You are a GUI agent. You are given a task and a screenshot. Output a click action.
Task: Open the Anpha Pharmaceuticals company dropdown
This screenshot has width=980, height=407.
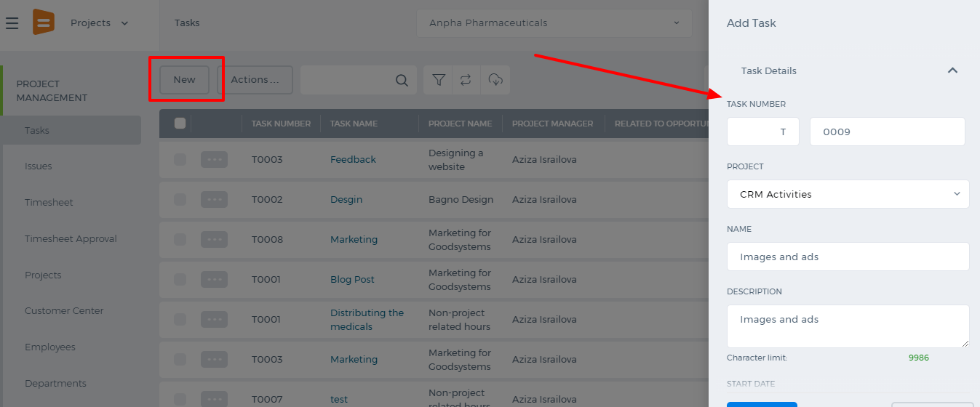[x=554, y=23]
